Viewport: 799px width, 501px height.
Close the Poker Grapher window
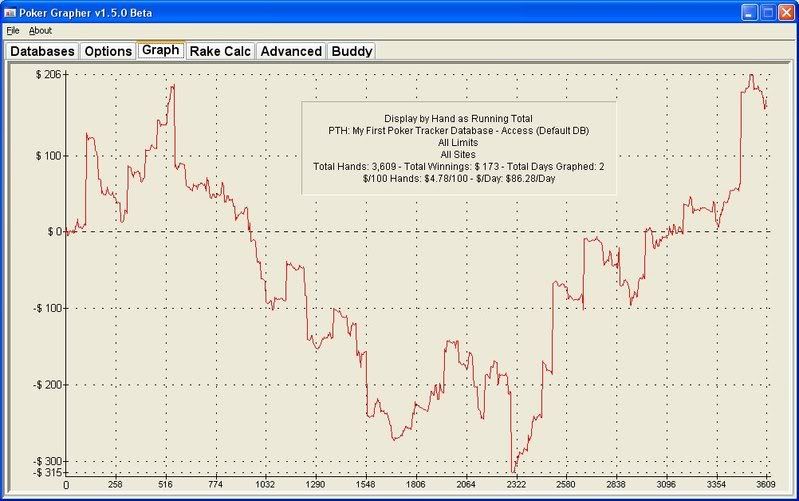tap(786, 12)
